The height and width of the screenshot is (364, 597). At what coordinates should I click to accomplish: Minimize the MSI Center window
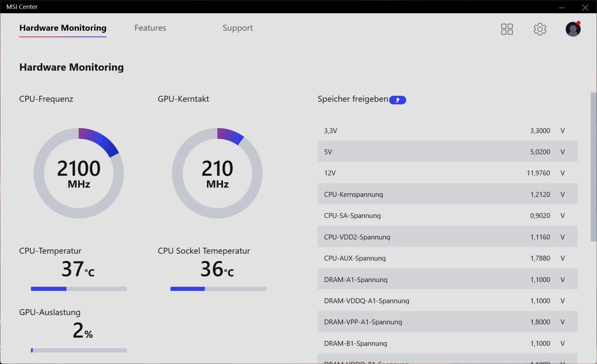(562, 7)
